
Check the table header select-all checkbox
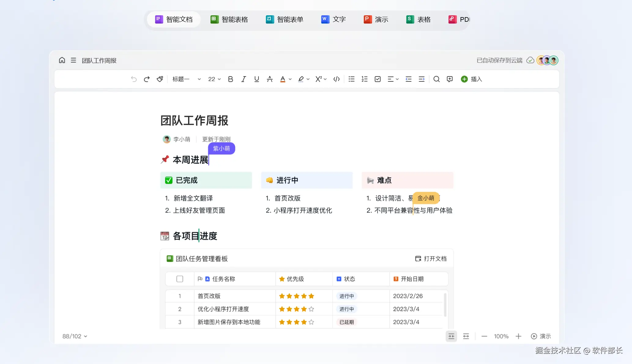pyautogui.click(x=180, y=279)
